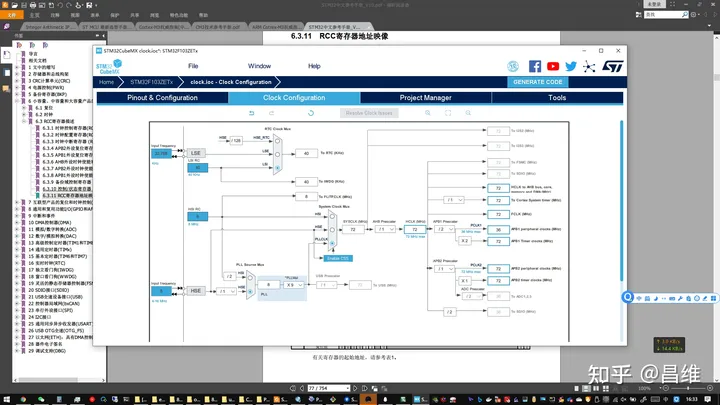Select HSE in System Clock Mux
The height and width of the screenshot is (405, 720).
point(332,230)
